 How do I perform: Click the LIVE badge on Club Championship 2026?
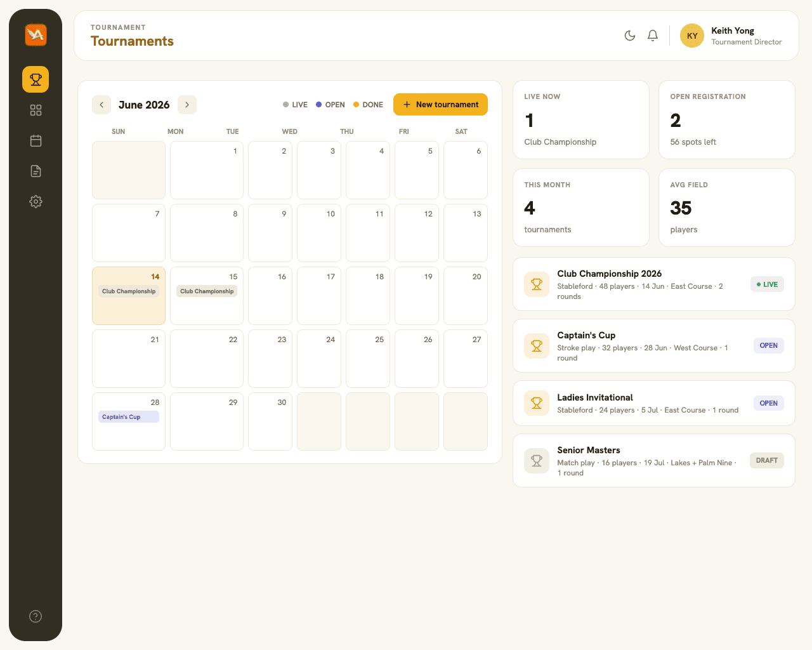tap(767, 284)
